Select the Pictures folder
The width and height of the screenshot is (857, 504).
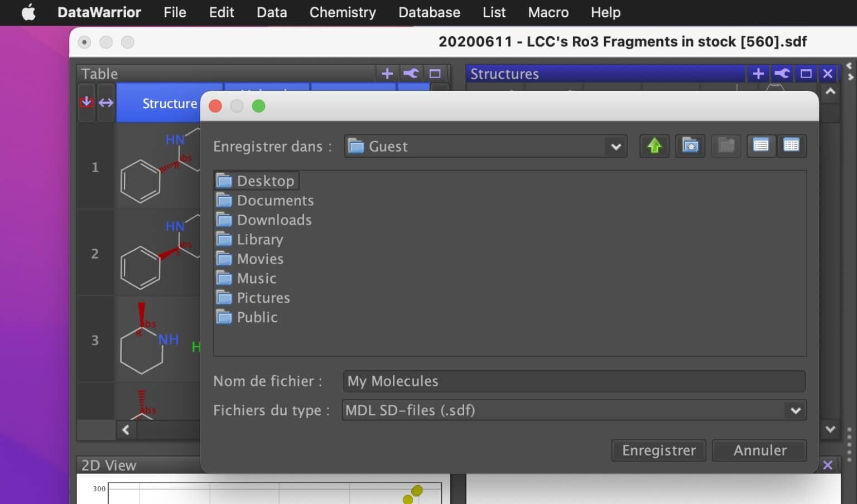[253, 298]
